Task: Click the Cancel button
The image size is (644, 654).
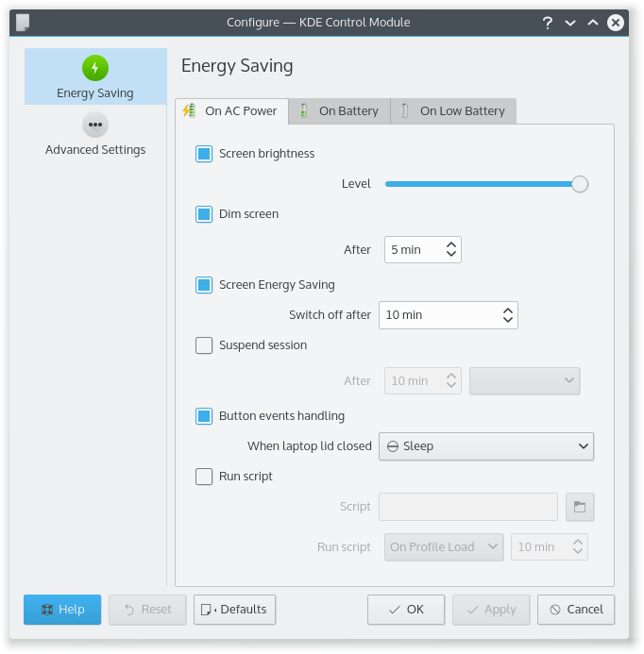Action: coord(576,610)
